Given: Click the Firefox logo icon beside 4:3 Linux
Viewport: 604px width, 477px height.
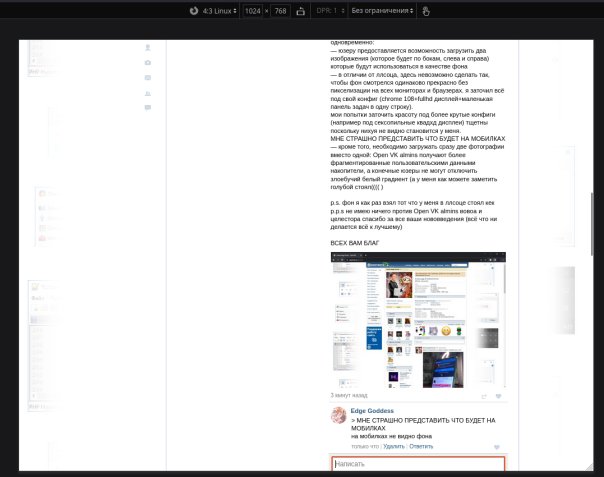Looking at the screenshot, I should click(x=194, y=11).
